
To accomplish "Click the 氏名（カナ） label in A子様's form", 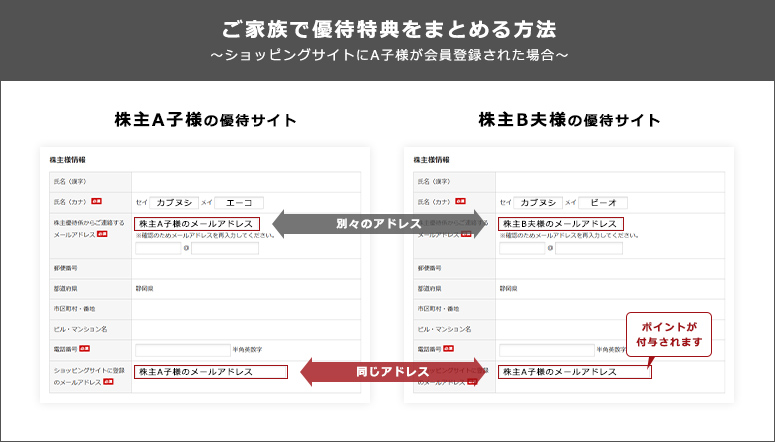I will point(71,202).
